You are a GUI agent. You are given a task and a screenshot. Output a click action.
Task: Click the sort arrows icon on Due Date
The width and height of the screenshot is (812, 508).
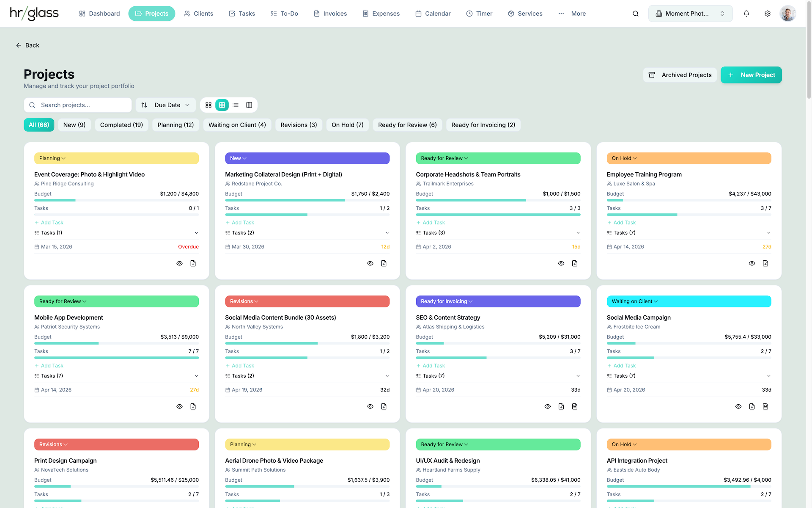tap(144, 105)
